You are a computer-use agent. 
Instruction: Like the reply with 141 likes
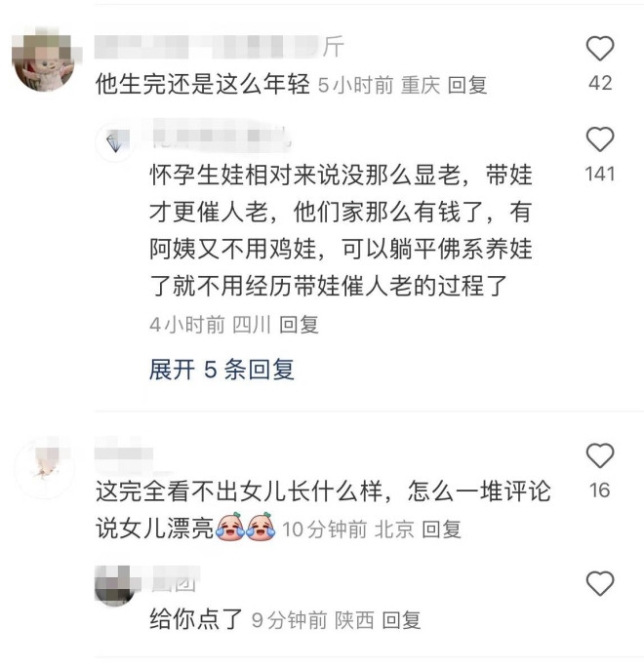[x=600, y=139]
